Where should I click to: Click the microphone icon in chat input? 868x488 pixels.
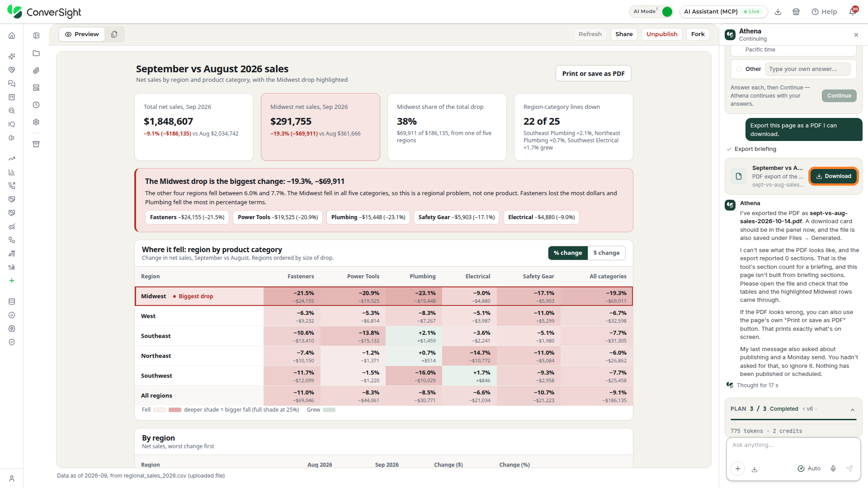click(833, 469)
